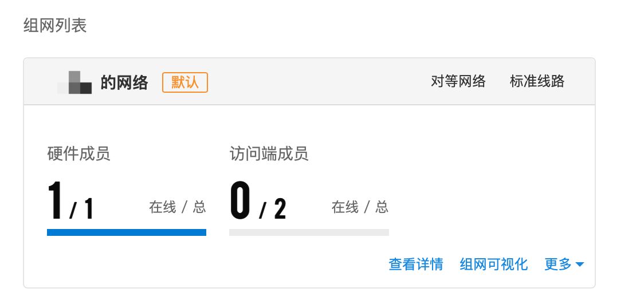
Task: Click the 访问端成员 label
Action: pos(269,153)
